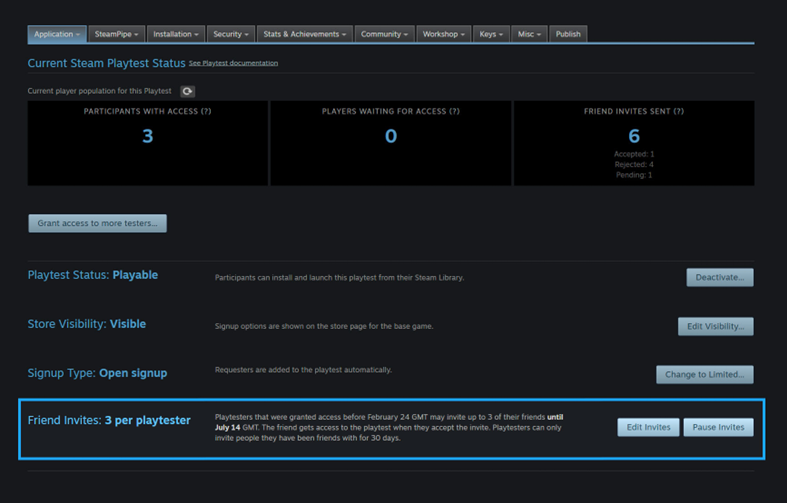Viewport: 787px width, 503px height.
Task: Expand the SteamPipe menu
Action: pyautogui.click(x=116, y=34)
